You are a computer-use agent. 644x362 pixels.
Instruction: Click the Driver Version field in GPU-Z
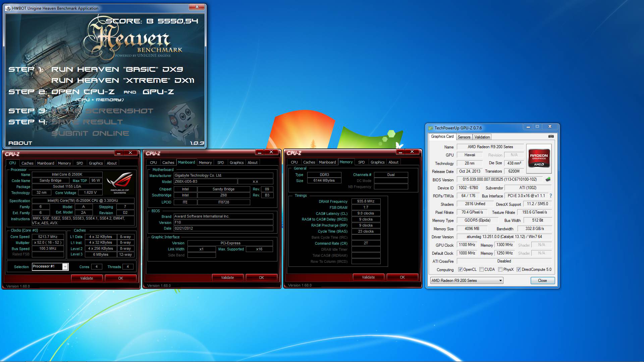(504, 237)
